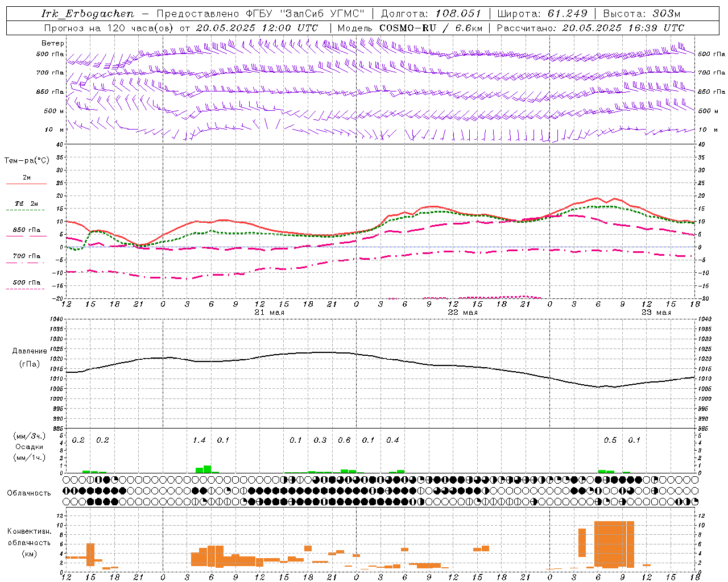Click the 500 гПа temperature legend entry
This screenshot has width=728, height=582.
click(27, 282)
